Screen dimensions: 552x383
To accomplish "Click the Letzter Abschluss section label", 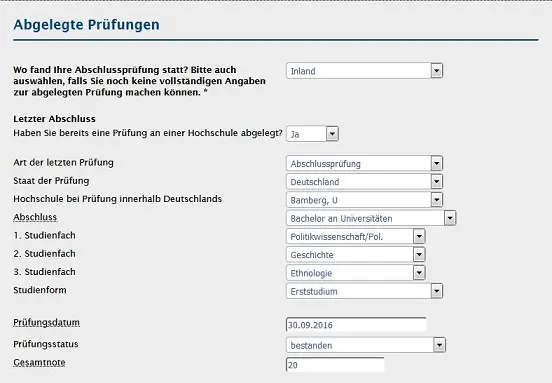I will click(54, 119).
